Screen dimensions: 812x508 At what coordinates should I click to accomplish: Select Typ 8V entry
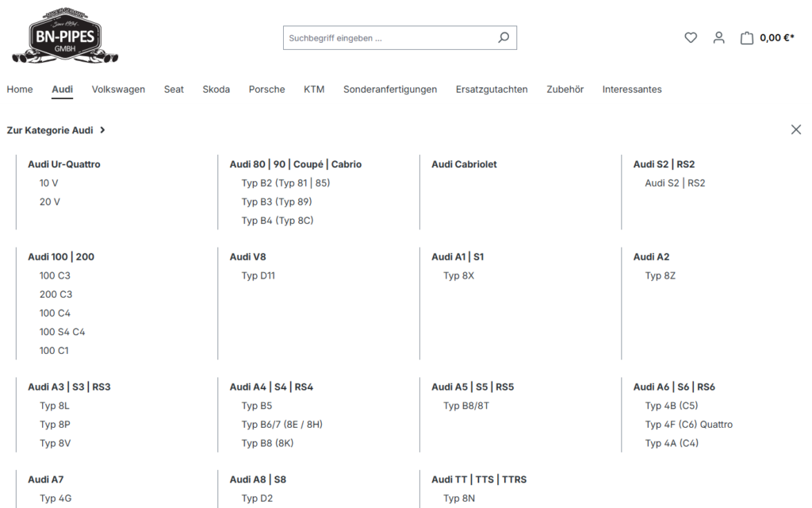pyautogui.click(x=55, y=443)
